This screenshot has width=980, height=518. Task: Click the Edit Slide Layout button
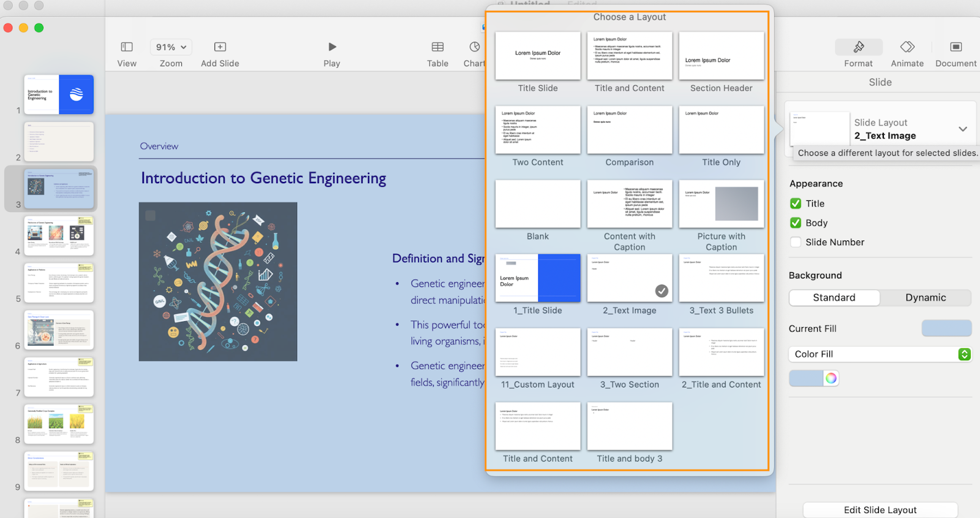pos(880,510)
